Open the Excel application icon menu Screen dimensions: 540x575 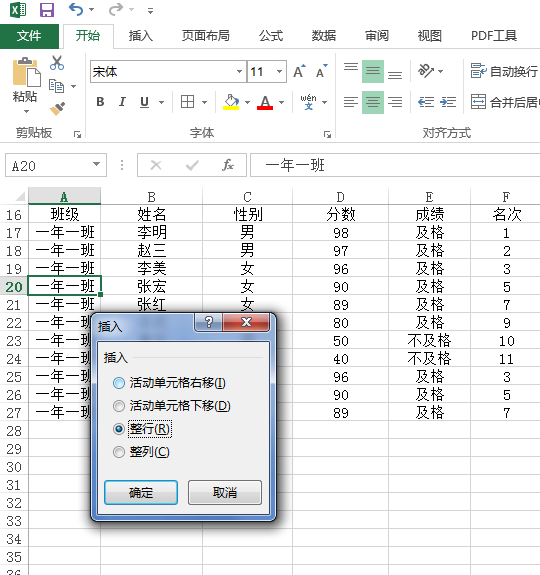(18, 10)
